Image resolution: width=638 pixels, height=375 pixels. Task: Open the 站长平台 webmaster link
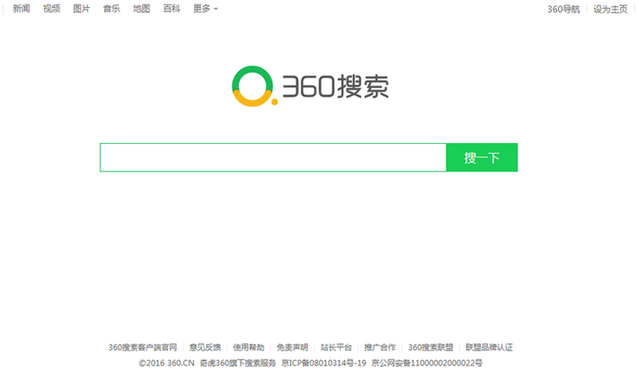tap(336, 347)
